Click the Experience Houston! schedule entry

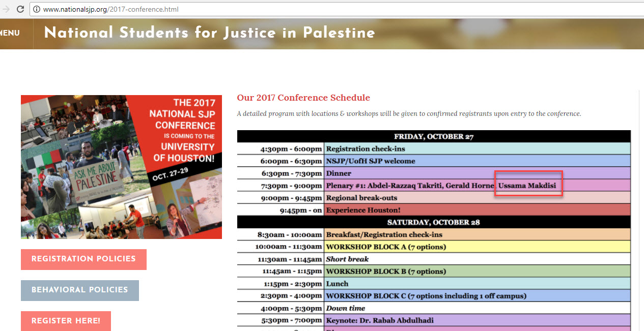(x=363, y=210)
